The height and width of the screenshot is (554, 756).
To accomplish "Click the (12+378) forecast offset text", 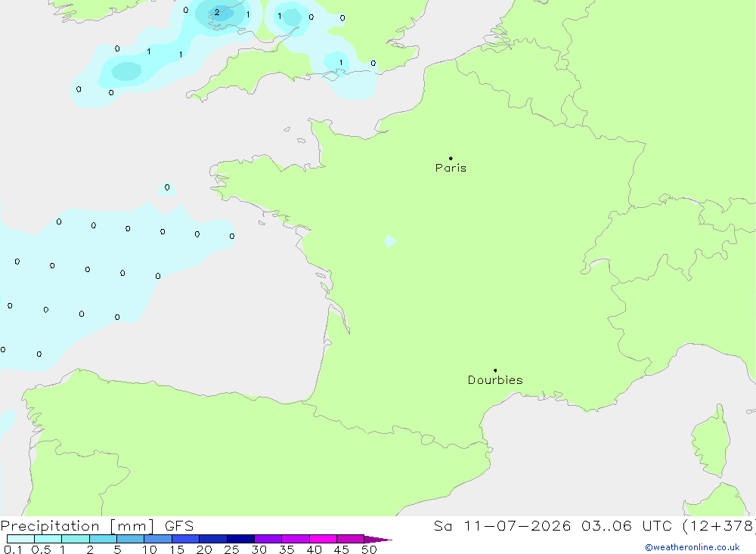I will (x=720, y=525).
